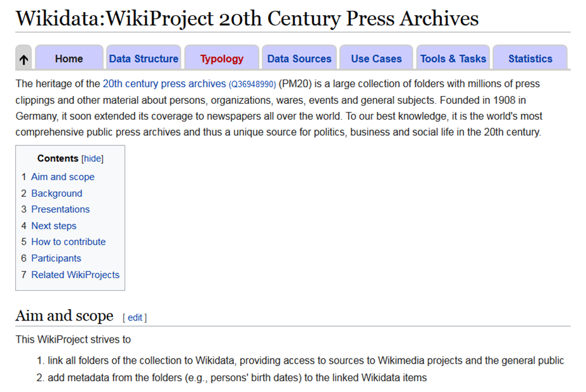Open the Home tab
The height and width of the screenshot is (392, 586).
pyautogui.click(x=69, y=59)
